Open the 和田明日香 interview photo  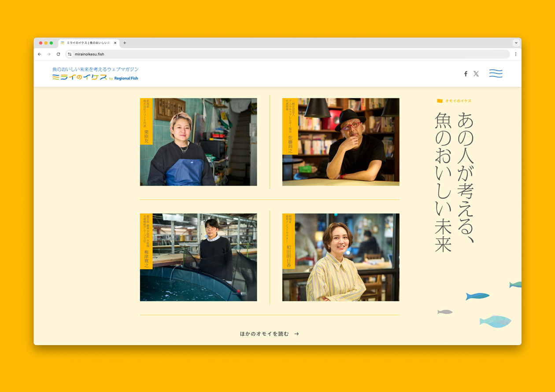tap(340, 257)
